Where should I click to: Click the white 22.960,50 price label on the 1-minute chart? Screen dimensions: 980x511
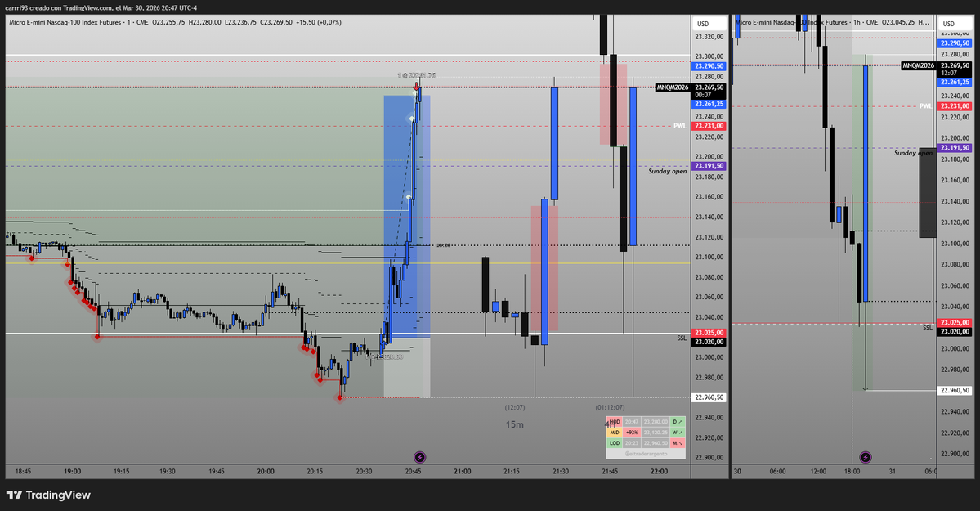coord(709,397)
